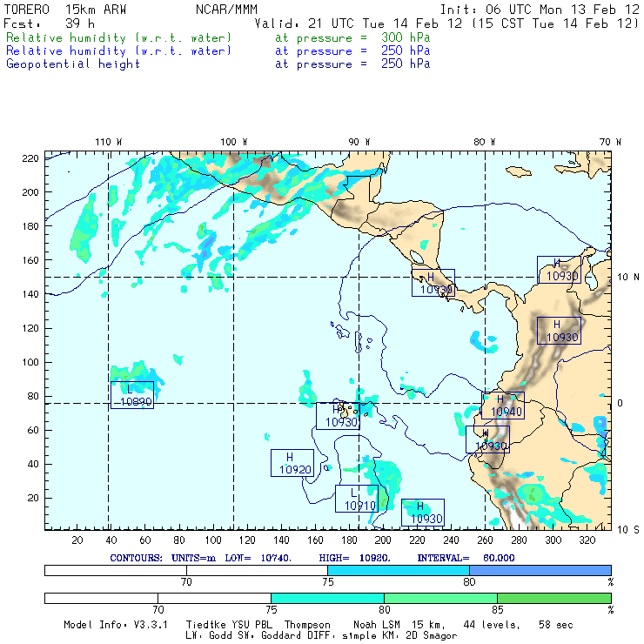Select the dark green above-85% swatch in lower colorbar
The width and height of the screenshot is (644, 644).
[554, 598]
